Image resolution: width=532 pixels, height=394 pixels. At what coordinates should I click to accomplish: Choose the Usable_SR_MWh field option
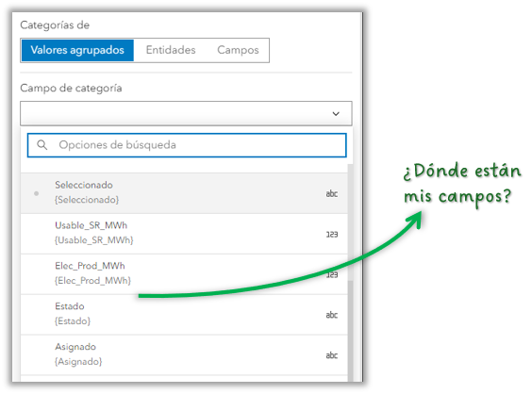click(184, 234)
